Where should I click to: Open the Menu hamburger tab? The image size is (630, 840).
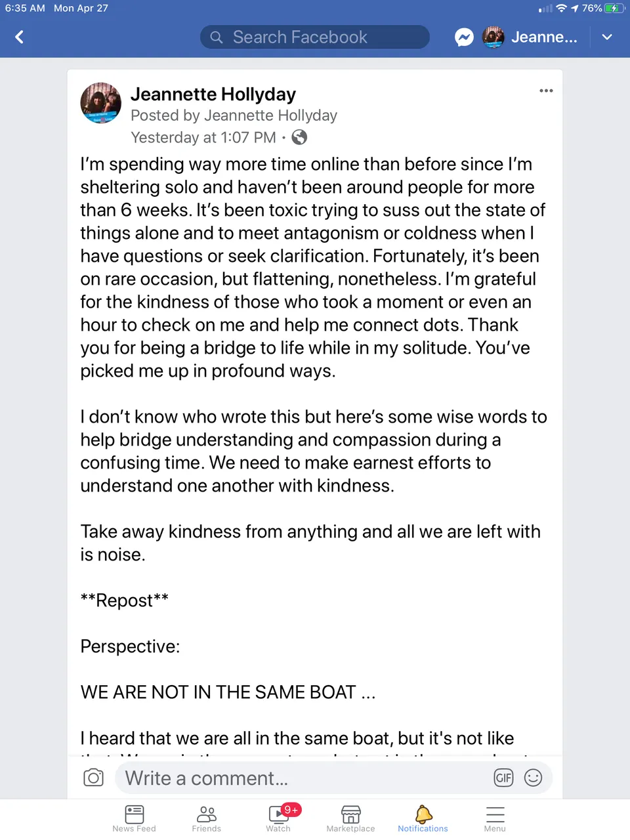pyautogui.click(x=495, y=818)
